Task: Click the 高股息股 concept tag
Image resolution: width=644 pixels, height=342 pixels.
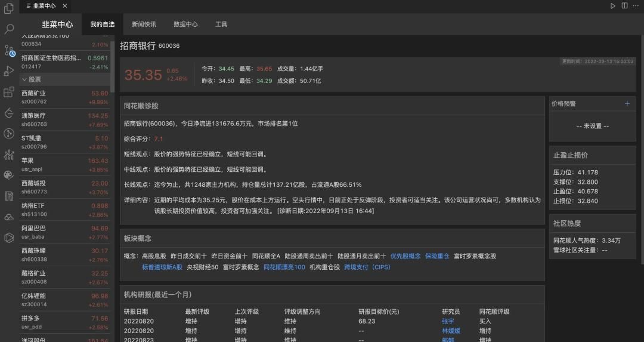Action: click(x=154, y=256)
